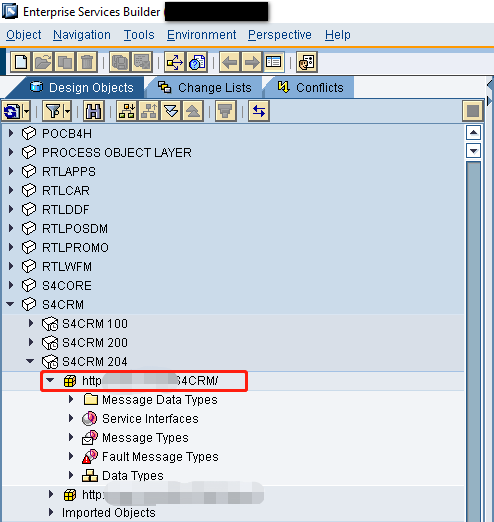
Task: Click the vertical scrollbar thumb
Action: click(473, 341)
